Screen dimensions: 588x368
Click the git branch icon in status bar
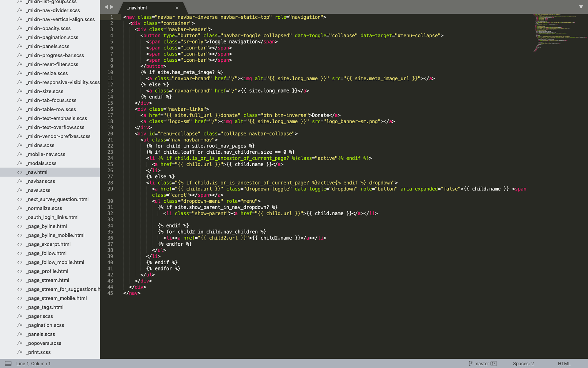coord(470,363)
